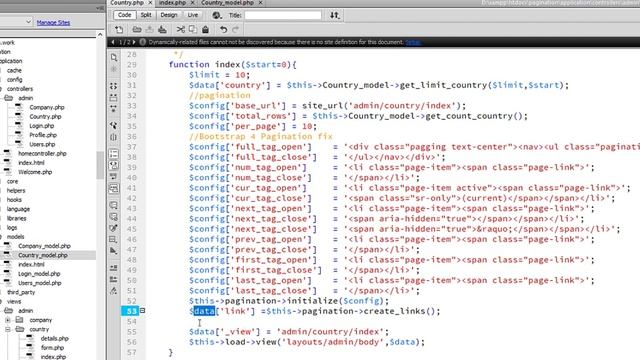This screenshot has width=640, height=360.
Task: Toggle Line Numbers icon in coding toolbar
Action: coord(113,154)
